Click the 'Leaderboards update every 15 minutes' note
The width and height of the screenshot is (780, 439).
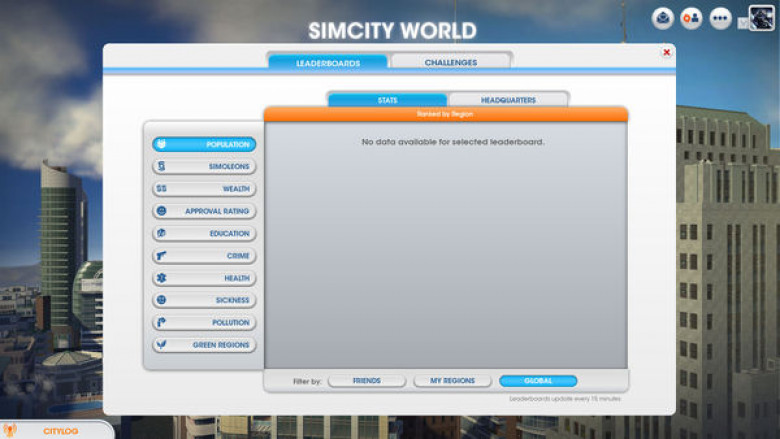(565, 399)
